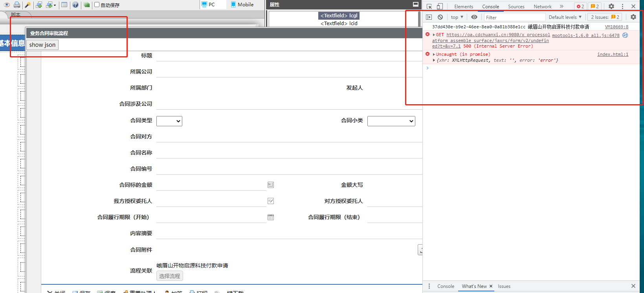
Task: Open the top JavaScript context dropdown
Action: (457, 17)
